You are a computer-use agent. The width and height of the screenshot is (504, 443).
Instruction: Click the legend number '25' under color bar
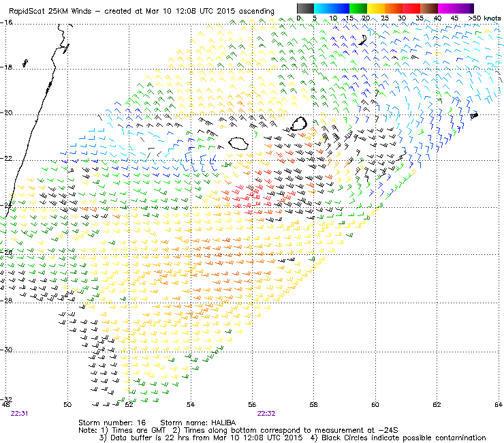385,18
